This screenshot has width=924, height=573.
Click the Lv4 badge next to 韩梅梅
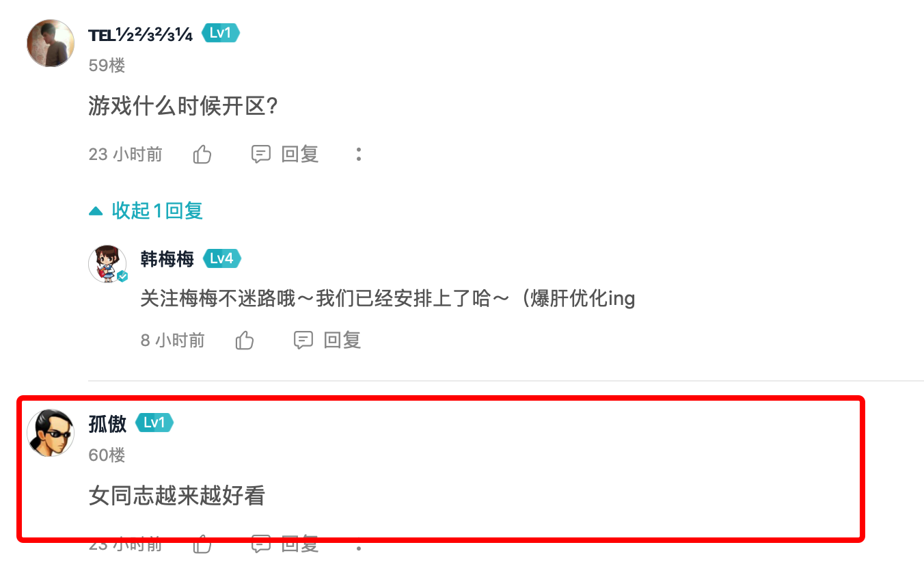point(222,258)
